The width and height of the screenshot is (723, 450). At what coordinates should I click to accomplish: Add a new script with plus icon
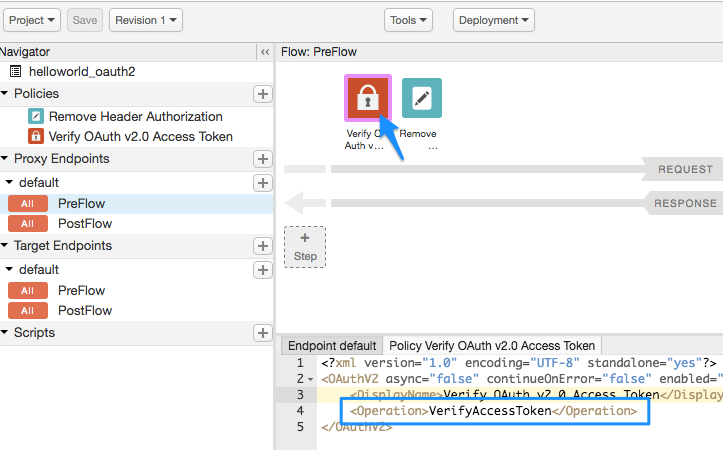click(263, 333)
